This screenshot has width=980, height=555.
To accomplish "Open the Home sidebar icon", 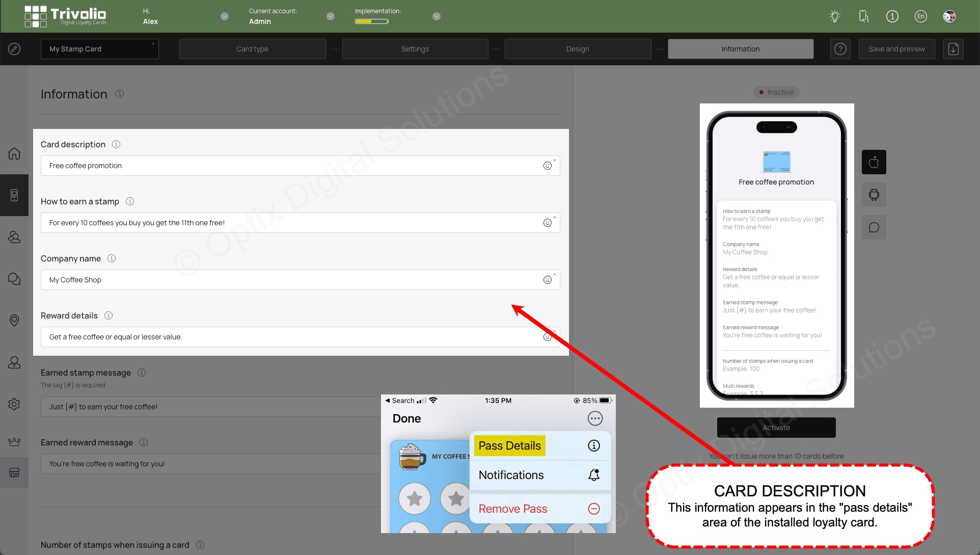I will click(14, 153).
